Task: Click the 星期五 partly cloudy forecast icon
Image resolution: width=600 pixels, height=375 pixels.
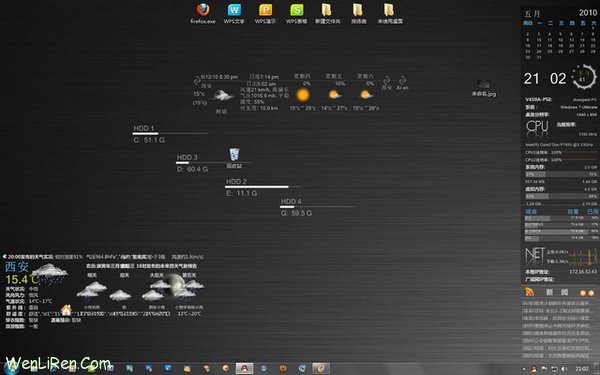Action: tap(334, 95)
